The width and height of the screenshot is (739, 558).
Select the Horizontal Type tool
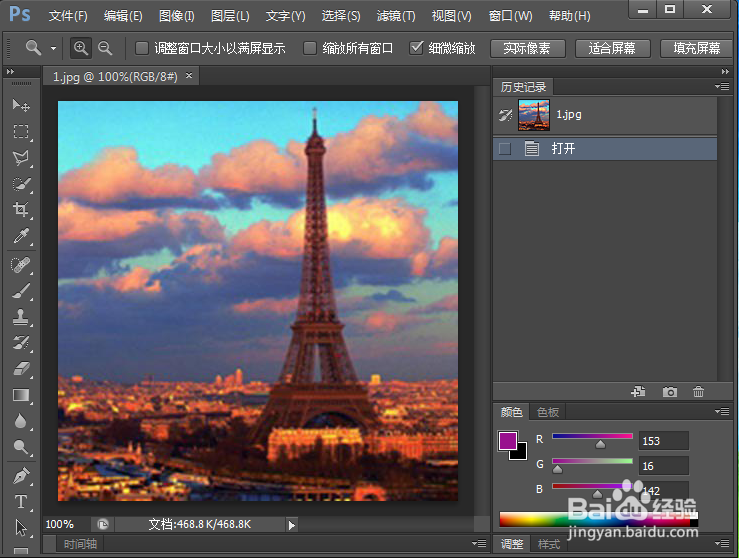(x=21, y=502)
